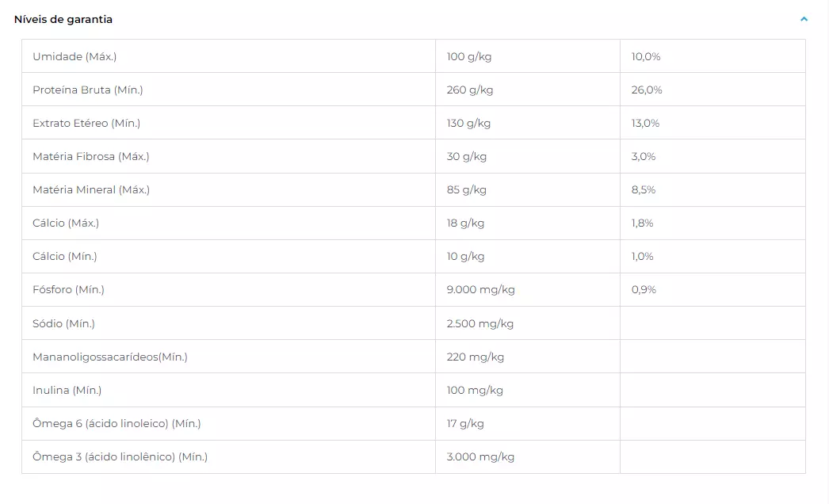The image size is (829, 504).
Task: Click the Cálcio (Máx.) row label
Action: coord(66,223)
